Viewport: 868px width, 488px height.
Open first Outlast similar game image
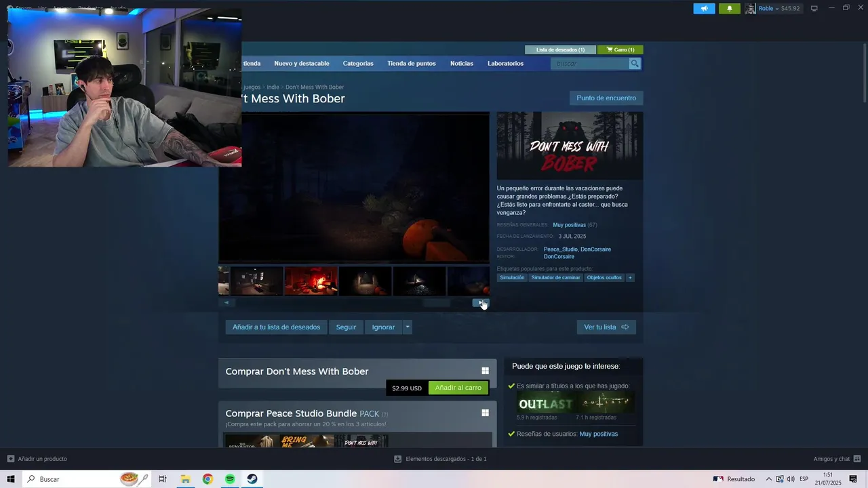click(x=546, y=403)
